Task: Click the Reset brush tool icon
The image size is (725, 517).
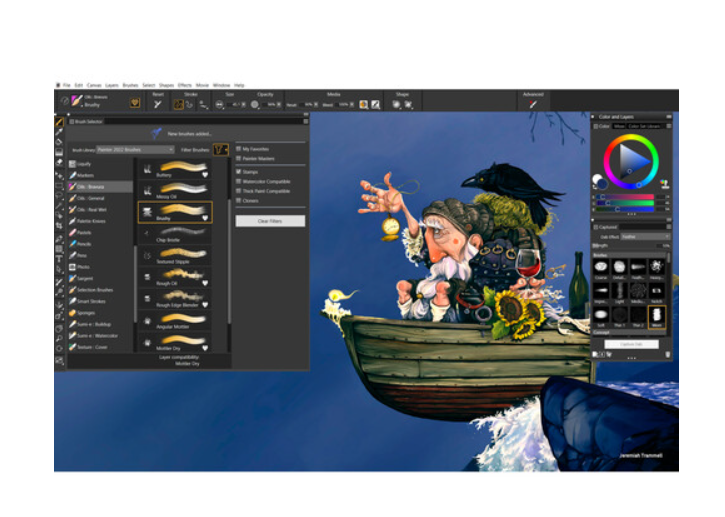Action: coord(158,105)
